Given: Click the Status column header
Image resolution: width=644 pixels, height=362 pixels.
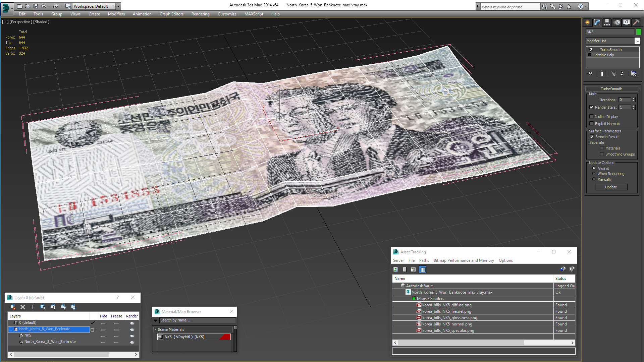Looking at the screenshot, I should tap(564, 279).
